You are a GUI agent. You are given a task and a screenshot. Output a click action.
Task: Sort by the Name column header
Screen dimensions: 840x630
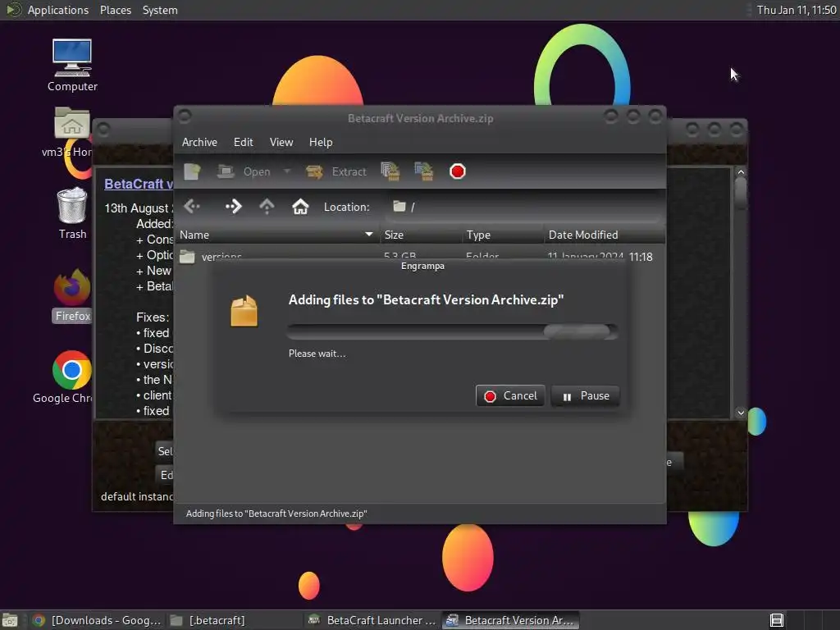277,235
